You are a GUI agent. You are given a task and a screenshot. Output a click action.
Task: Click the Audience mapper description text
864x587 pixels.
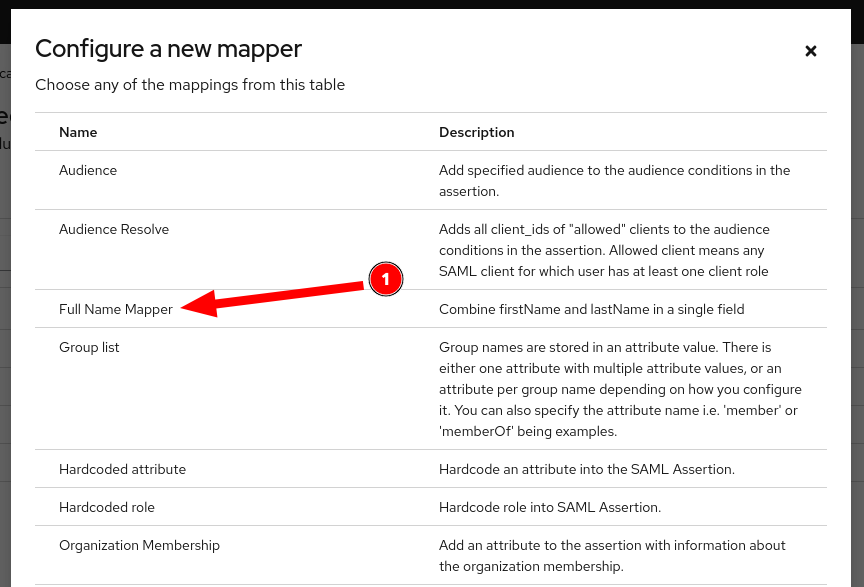[x=614, y=180]
